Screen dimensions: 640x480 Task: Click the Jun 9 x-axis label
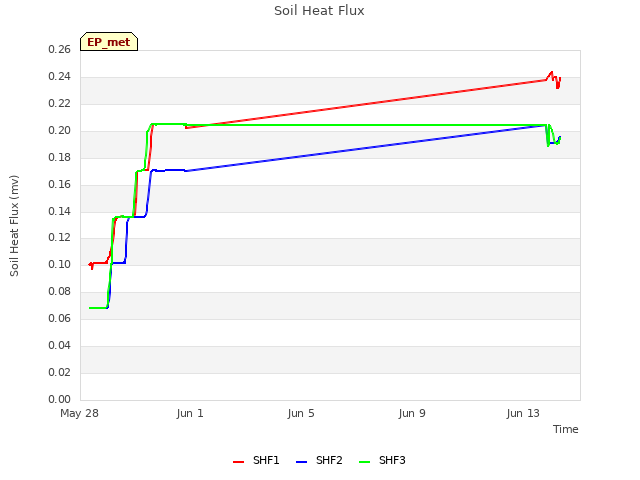pyautogui.click(x=412, y=413)
